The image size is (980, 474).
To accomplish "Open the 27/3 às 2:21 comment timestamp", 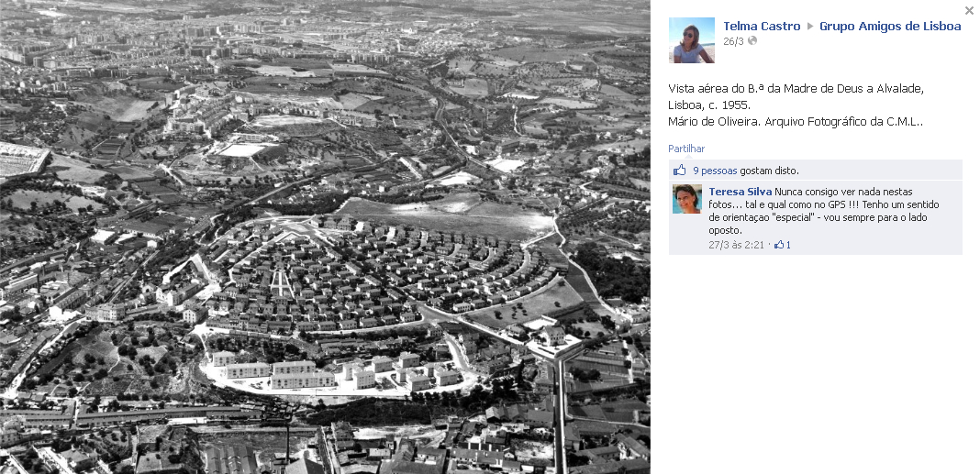I will coord(736,245).
